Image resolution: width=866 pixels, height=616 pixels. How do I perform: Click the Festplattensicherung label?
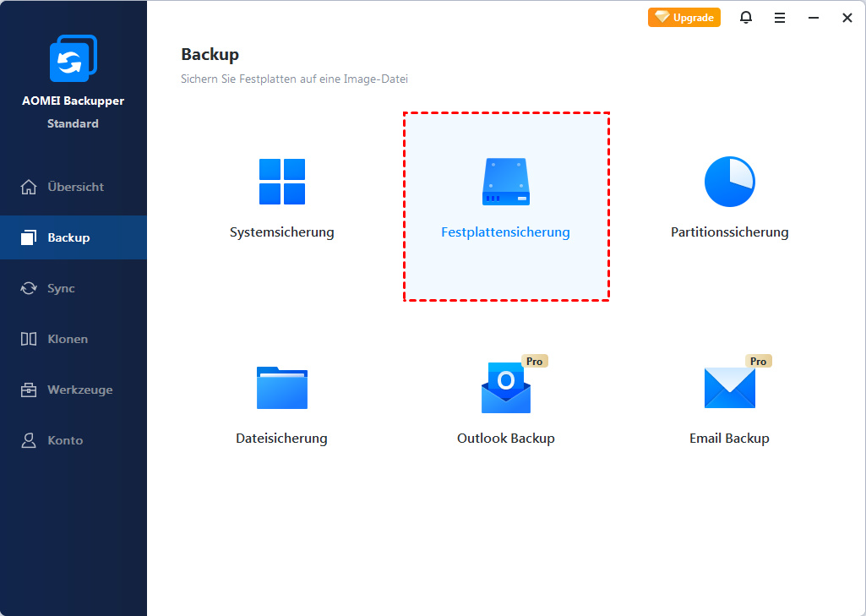506,232
